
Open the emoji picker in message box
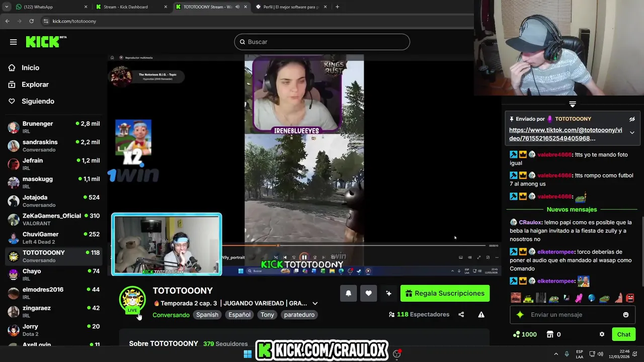click(626, 315)
